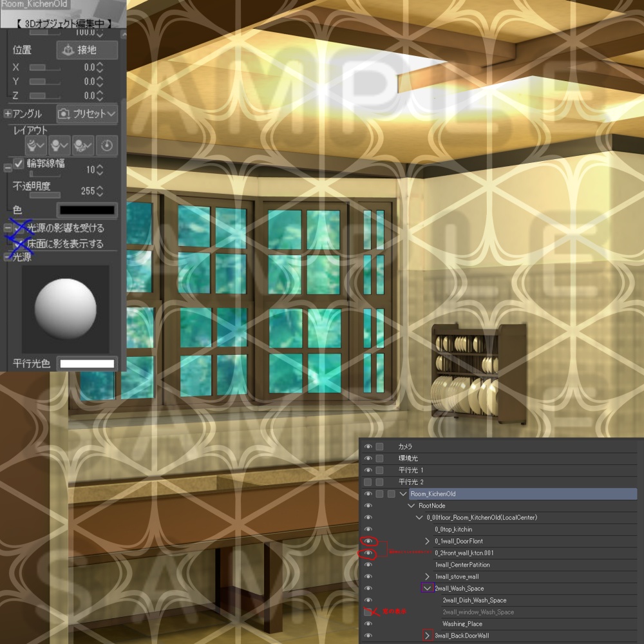Toggle 光源の影響を受ける checkbox
The height and width of the screenshot is (644, 644).
(x=19, y=228)
